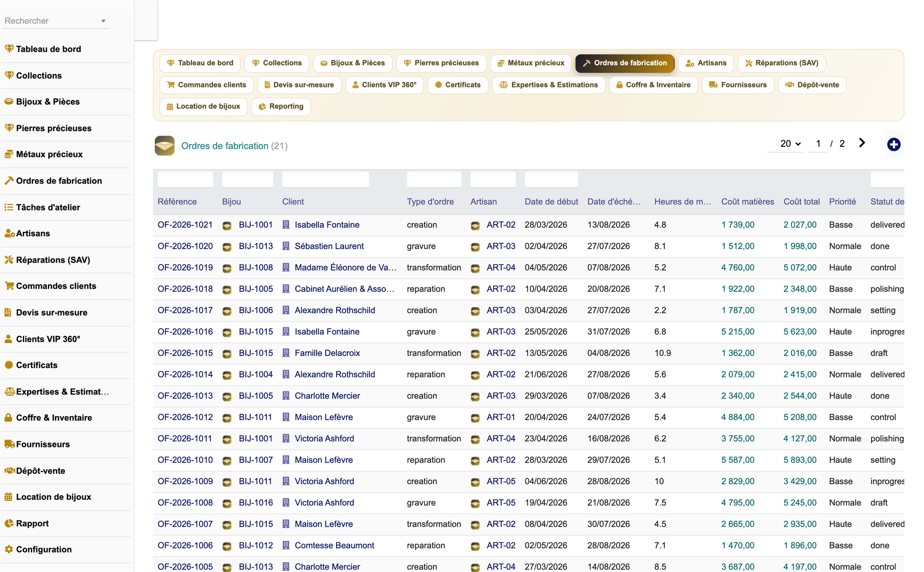Viewport: 924px width, 572px height.
Task: Open artisan ART-01 on Maison Lefèvre row
Action: click(x=501, y=417)
